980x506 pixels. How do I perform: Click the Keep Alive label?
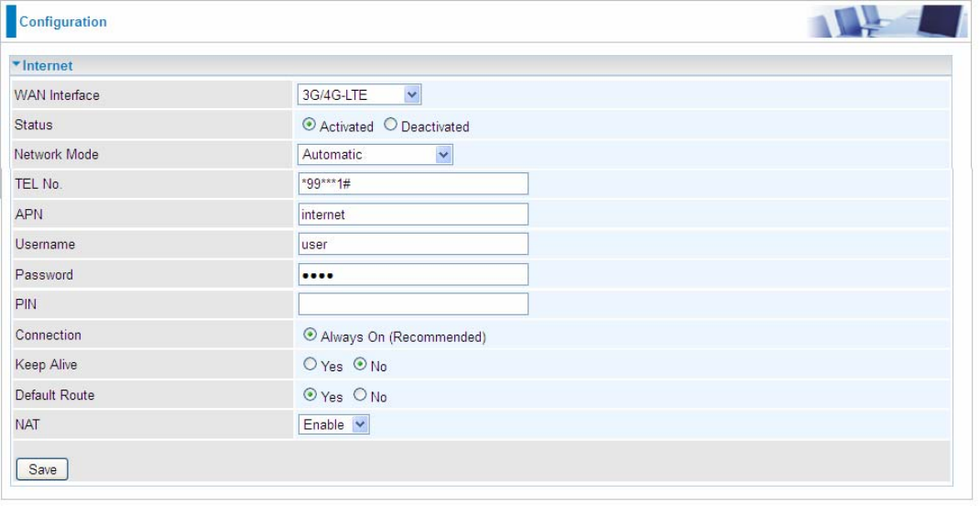point(46,365)
